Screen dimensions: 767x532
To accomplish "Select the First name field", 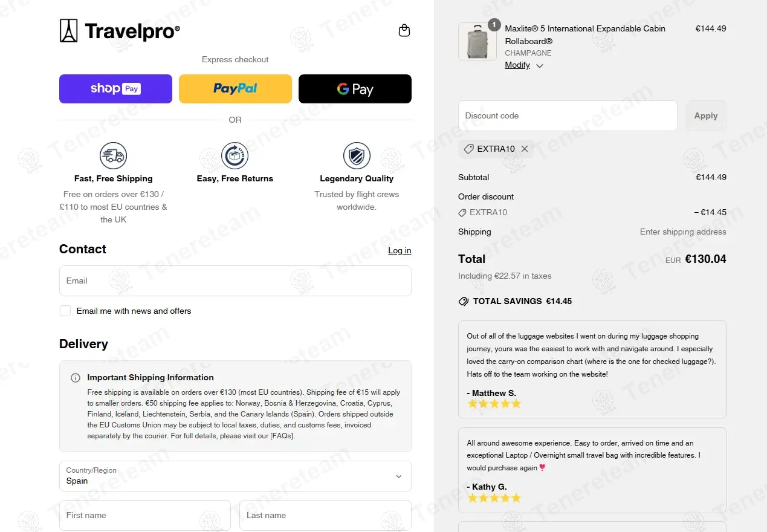I will pos(145,516).
